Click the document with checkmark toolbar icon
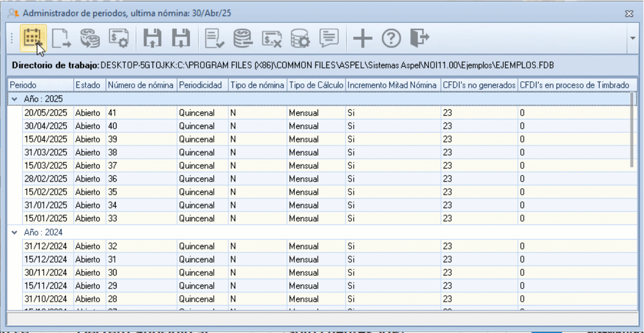The width and height of the screenshot is (644, 333). (x=214, y=38)
